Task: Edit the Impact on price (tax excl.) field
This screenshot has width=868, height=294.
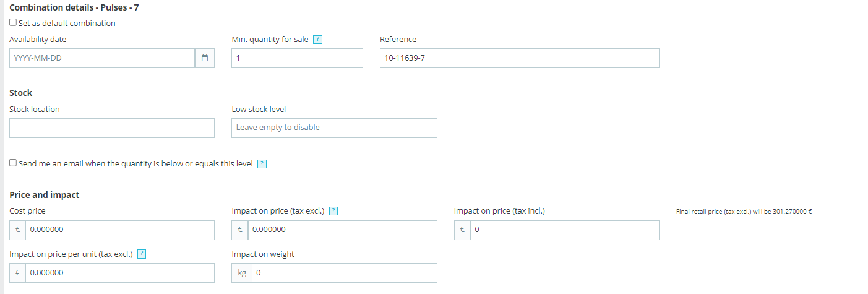Action: tap(342, 230)
